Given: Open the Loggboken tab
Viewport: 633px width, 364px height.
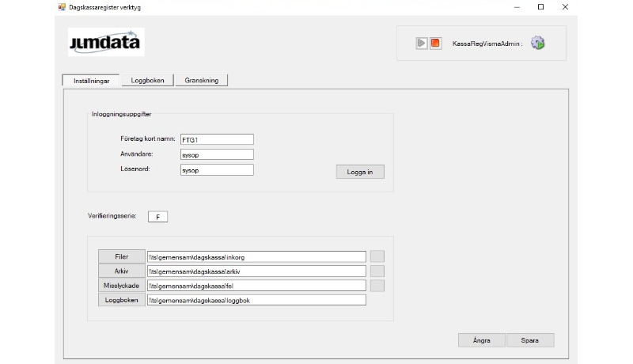Looking at the screenshot, I should (147, 80).
